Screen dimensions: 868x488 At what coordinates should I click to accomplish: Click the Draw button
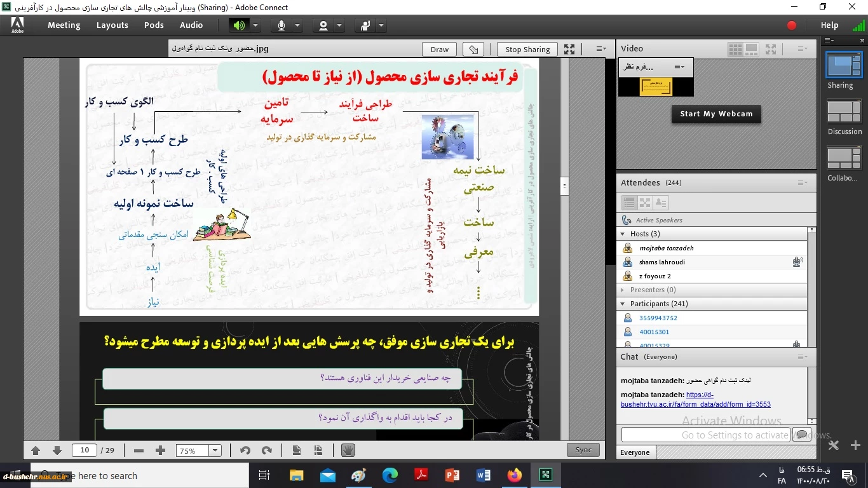[x=440, y=49]
